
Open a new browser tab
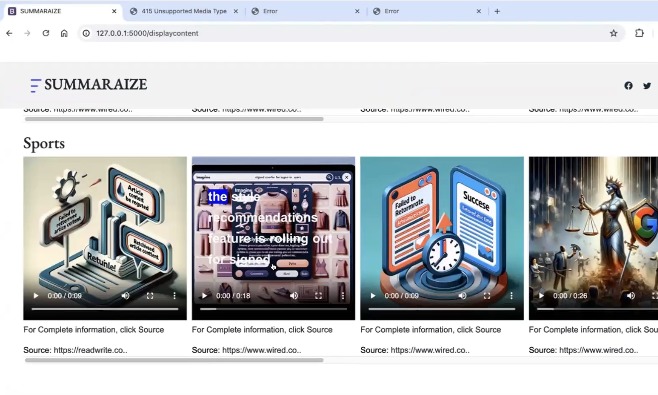pyautogui.click(x=497, y=11)
